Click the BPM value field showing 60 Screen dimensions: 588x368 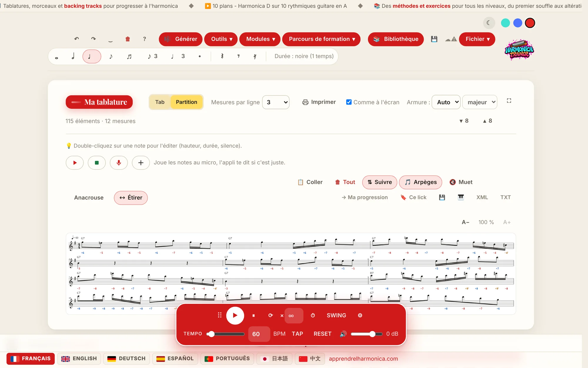coord(259,334)
